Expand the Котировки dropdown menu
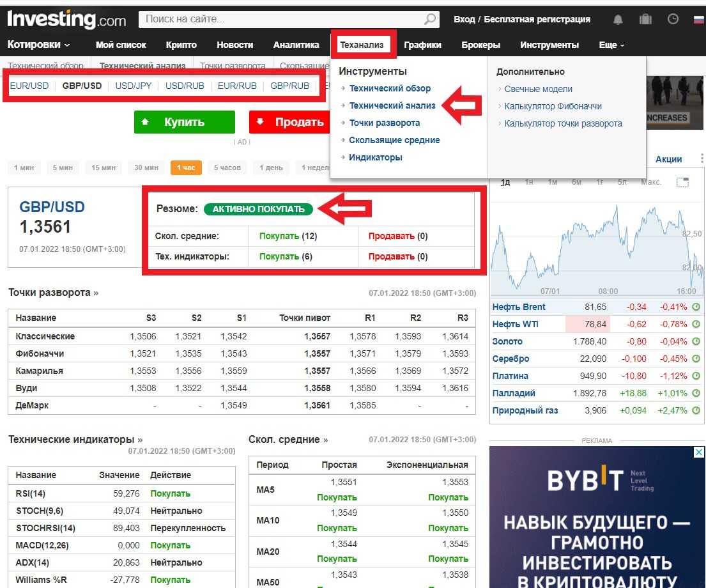This screenshot has width=706, height=588. click(39, 45)
